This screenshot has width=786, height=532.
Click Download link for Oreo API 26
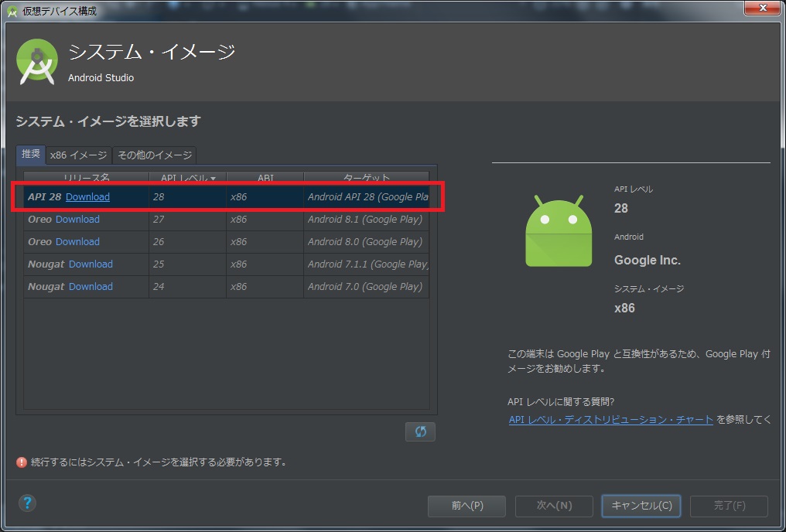click(x=77, y=242)
